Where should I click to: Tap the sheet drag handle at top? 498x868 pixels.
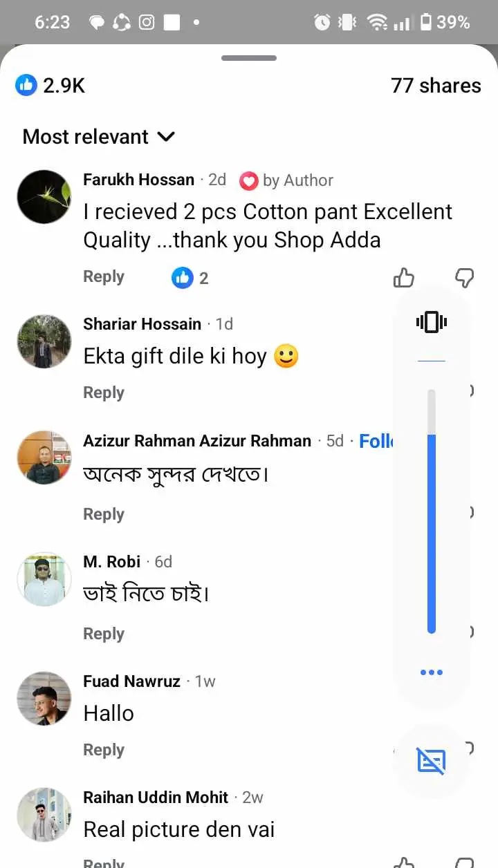[x=249, y=58]
